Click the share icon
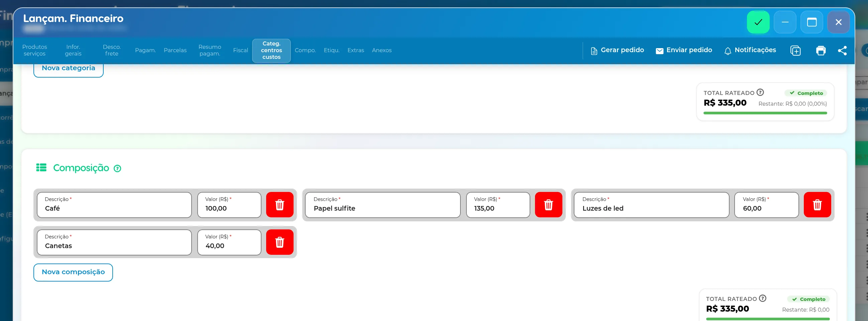The image size is (868, 321). pos(842,50)
